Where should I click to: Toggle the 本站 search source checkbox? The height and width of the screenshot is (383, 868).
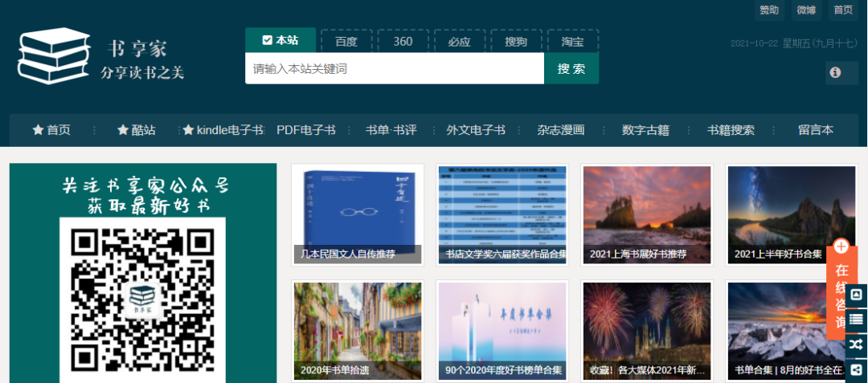[268, 40]
